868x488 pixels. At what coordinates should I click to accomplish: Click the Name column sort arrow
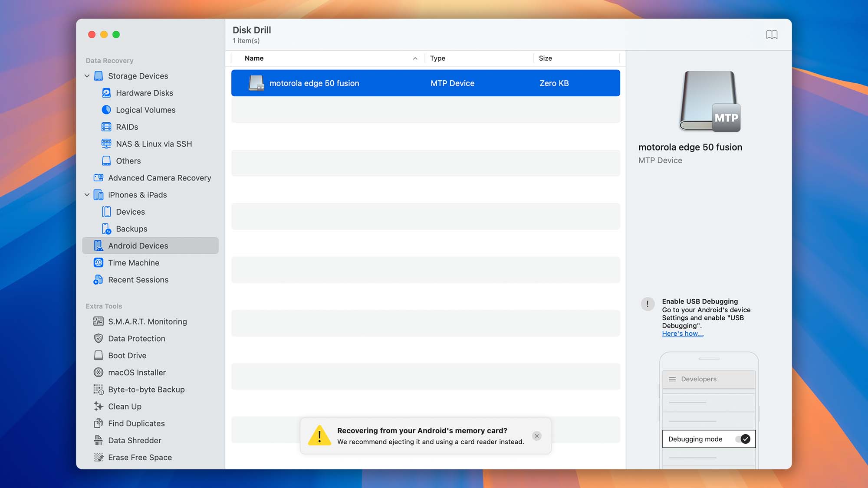pos(415,59)
